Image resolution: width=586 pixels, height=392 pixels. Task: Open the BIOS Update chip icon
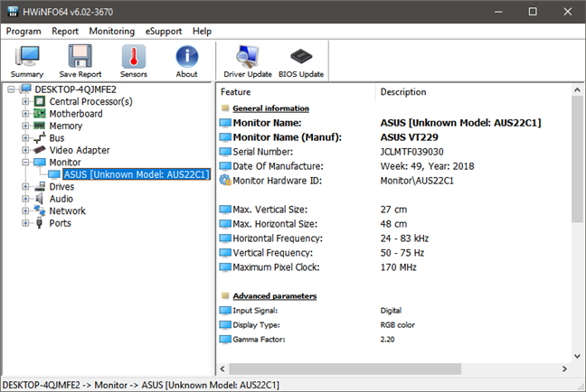point(301,56)
